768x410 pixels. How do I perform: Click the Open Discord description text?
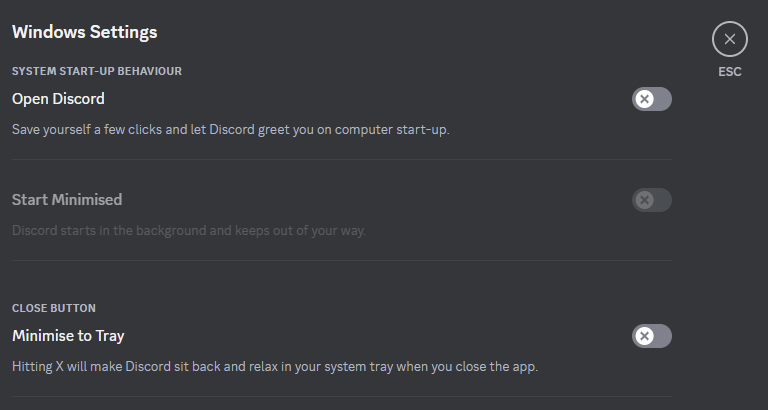230,130
